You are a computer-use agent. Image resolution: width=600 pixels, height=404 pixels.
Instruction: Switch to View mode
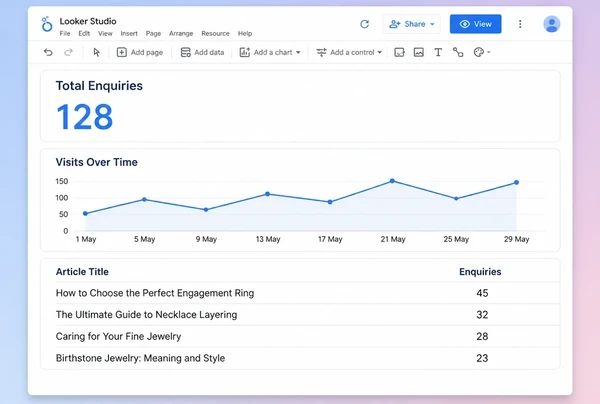(x=476, y=24)
